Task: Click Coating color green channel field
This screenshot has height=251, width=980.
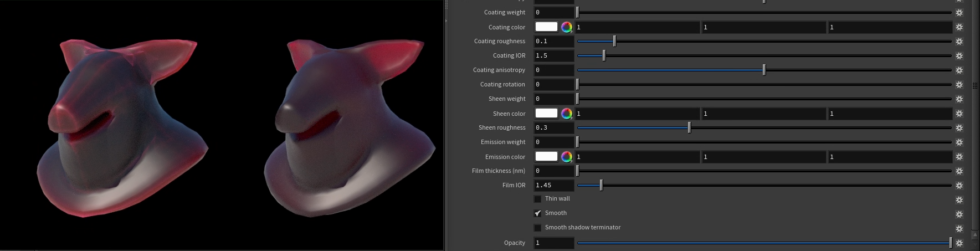Action: [x=764, y=27]
